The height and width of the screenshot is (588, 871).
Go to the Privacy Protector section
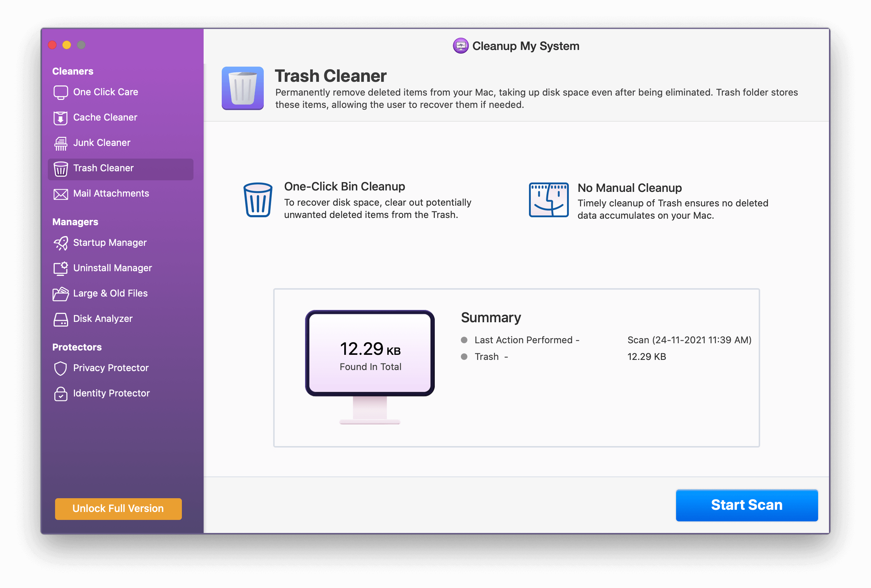coord(111,368)
